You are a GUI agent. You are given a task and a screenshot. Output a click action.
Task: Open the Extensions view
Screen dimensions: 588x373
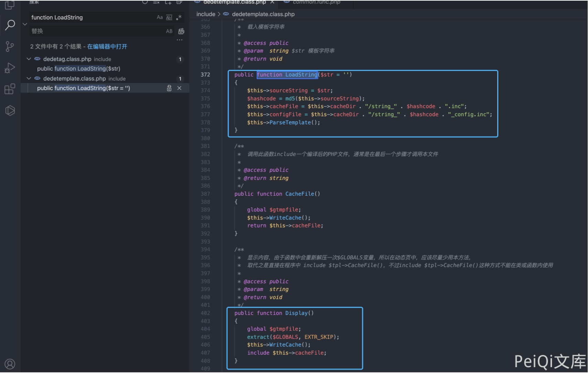pos(10,89)
